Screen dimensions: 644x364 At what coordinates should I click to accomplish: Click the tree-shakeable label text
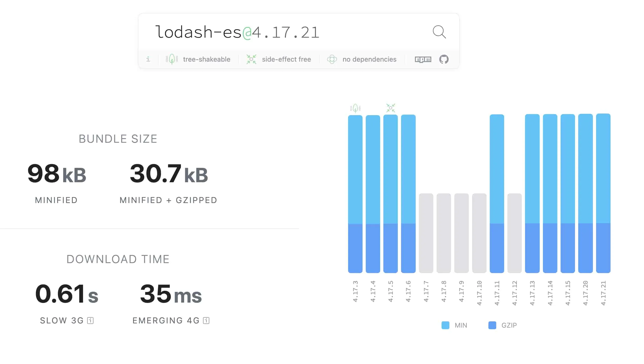point(207,59)
